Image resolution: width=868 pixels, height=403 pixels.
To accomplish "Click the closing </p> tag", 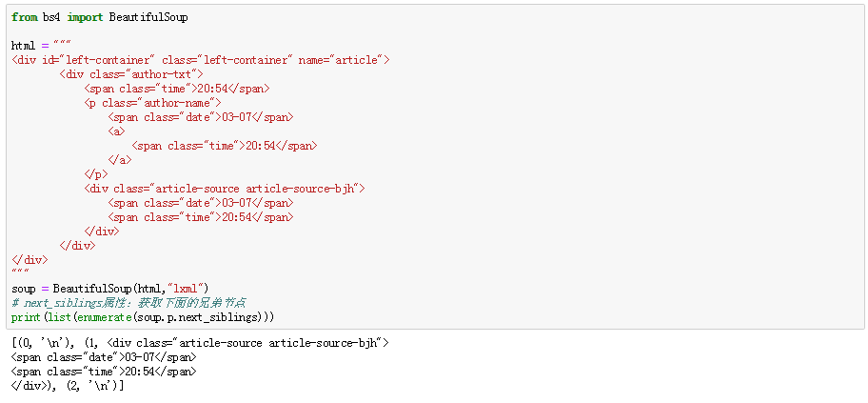I will [x=95, y=174].
